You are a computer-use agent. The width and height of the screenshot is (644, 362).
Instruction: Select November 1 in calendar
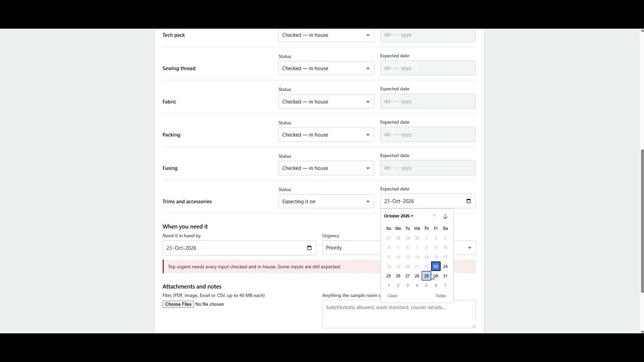tap(388, 286)
